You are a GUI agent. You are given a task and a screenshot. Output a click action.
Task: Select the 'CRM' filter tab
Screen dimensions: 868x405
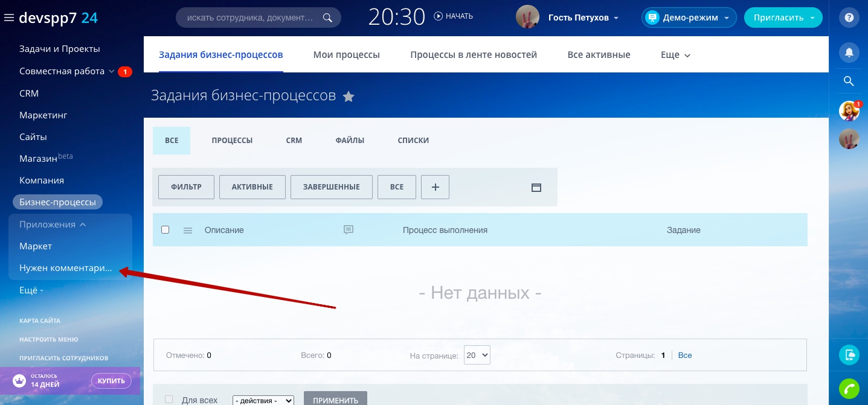pos(294,141)
